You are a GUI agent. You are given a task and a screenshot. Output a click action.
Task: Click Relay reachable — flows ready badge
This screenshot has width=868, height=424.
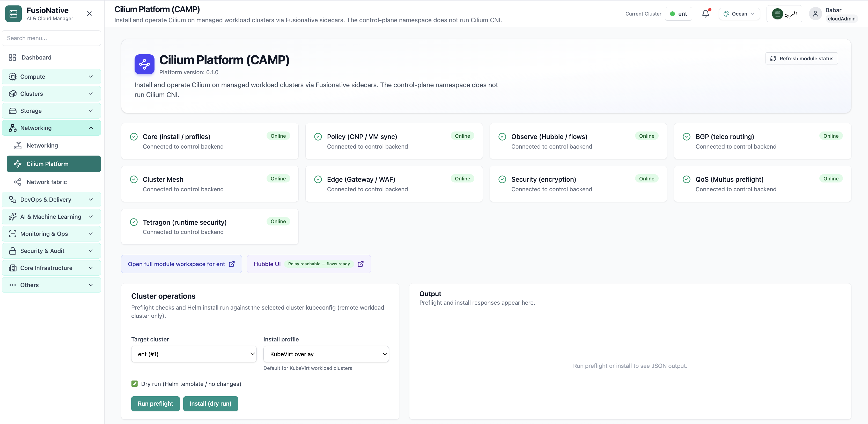[x=319, y=264]
